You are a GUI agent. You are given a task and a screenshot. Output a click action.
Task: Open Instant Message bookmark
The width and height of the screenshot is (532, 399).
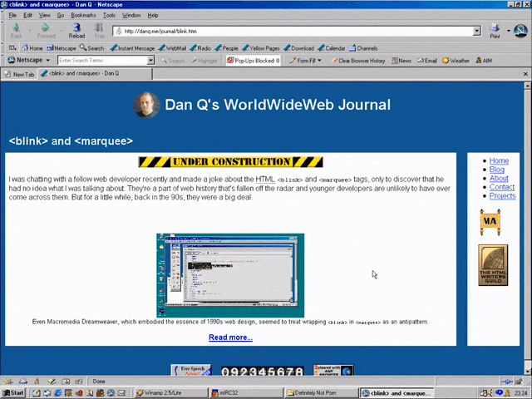(133, 48)
